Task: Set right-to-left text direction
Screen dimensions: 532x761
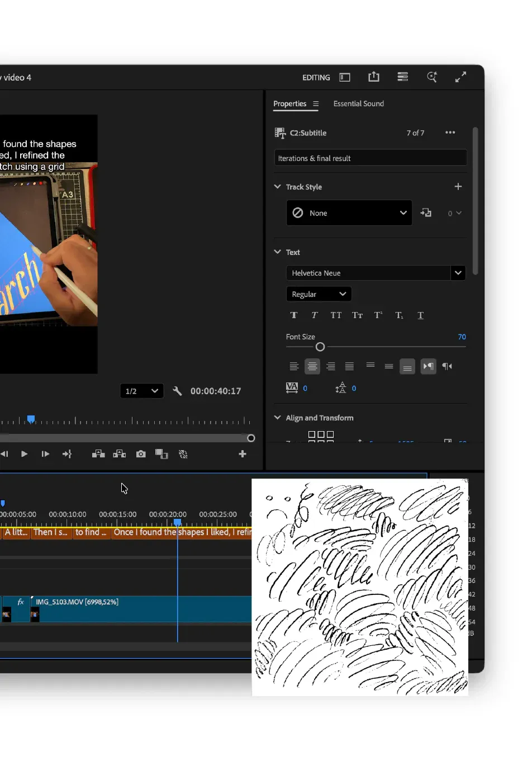Action: click(x=447, y=366)
